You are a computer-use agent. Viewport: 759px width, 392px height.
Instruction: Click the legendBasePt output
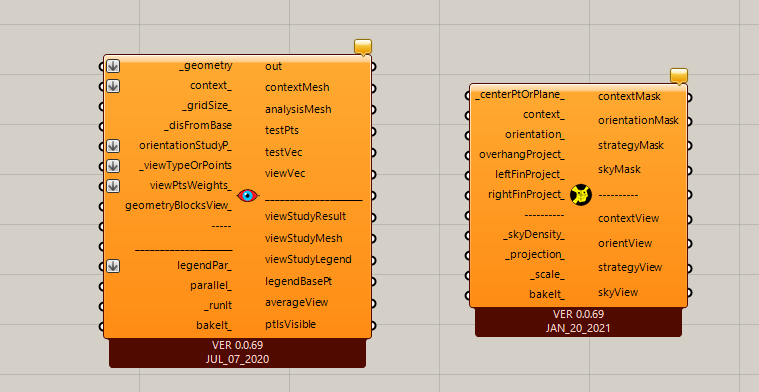click(299, 281)
